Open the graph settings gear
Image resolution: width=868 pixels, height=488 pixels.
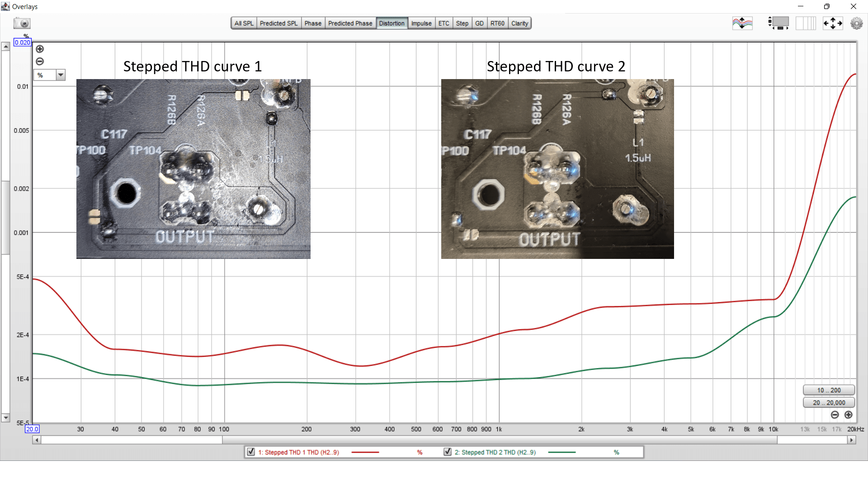[x=856, y=23]
